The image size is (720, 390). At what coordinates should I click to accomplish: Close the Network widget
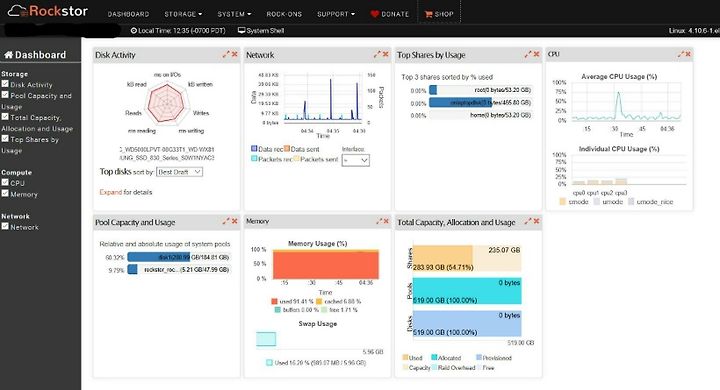click(386, 54)
